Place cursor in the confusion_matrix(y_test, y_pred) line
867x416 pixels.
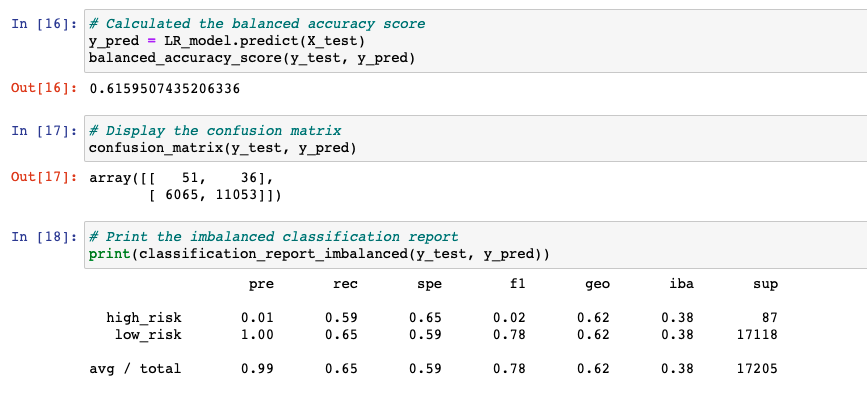pos(222,148)
